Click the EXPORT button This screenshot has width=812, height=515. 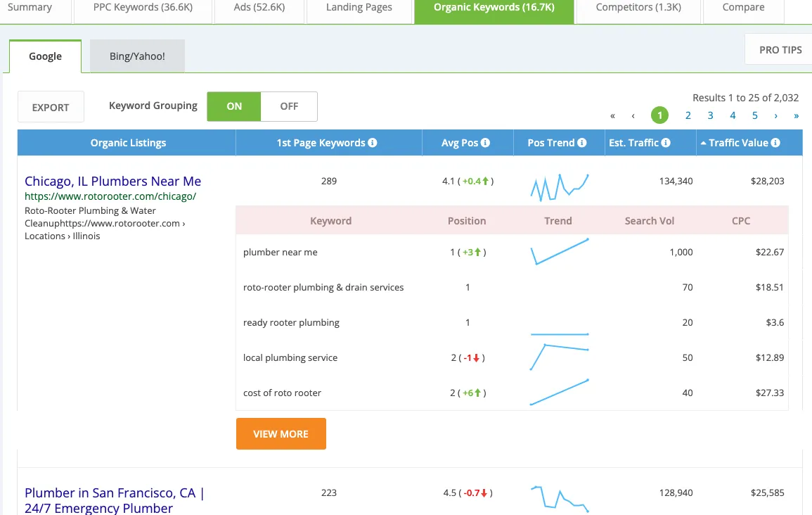[51, 107]
